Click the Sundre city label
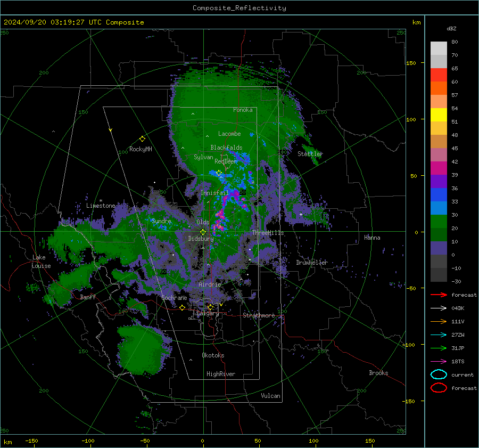 click(161, 221)
